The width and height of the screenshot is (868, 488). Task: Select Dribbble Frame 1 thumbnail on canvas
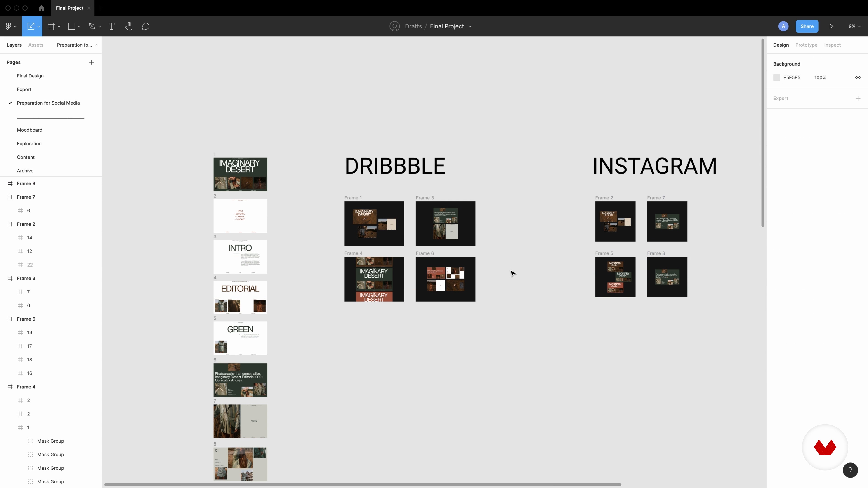point(374,224)
